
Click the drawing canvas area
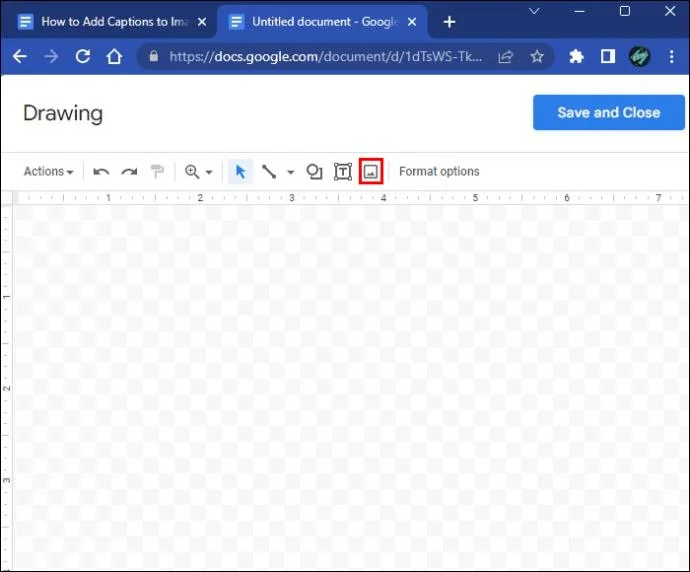tap(351, 387)
